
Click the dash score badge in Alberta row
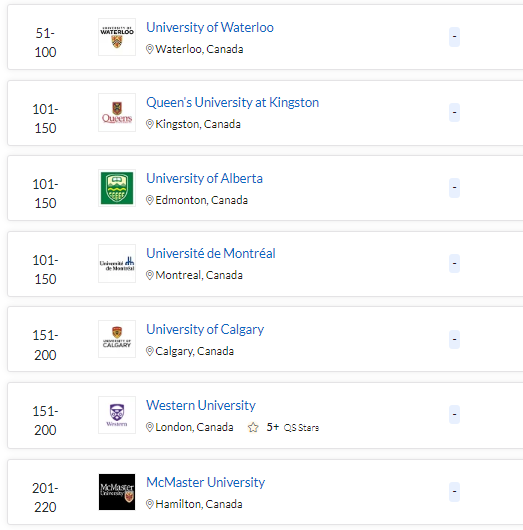(x=454, y=188)
